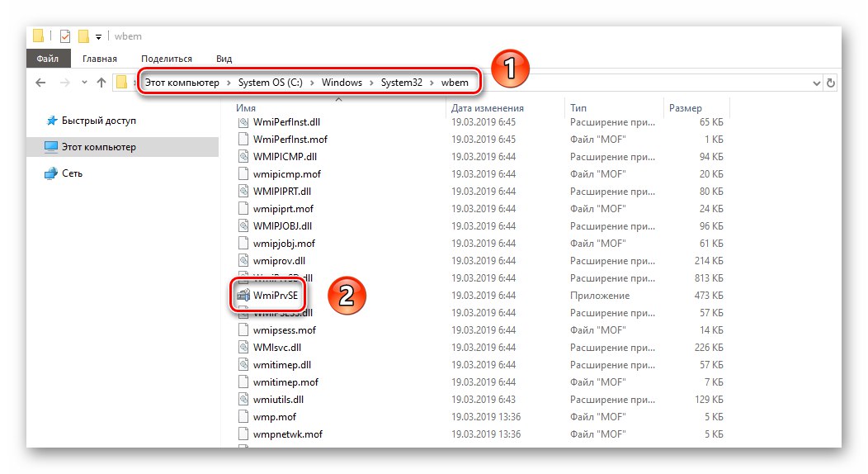Click the network icon beside Сеть
This screenshot has height=474, width=868.
click(x=51, y=173)
